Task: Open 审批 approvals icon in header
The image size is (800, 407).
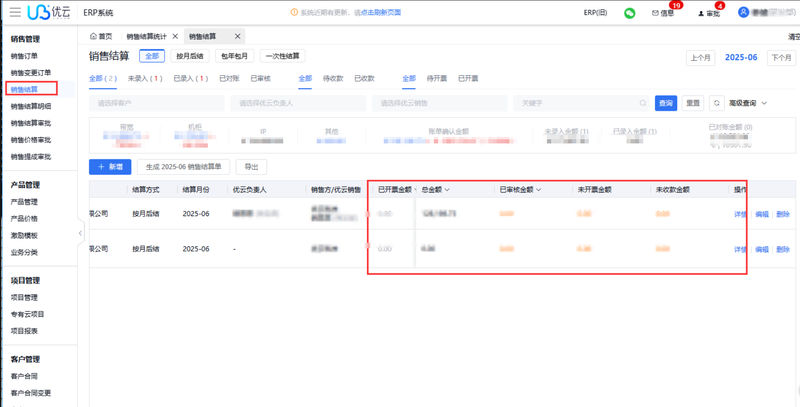Action: (x=700, y=13)
